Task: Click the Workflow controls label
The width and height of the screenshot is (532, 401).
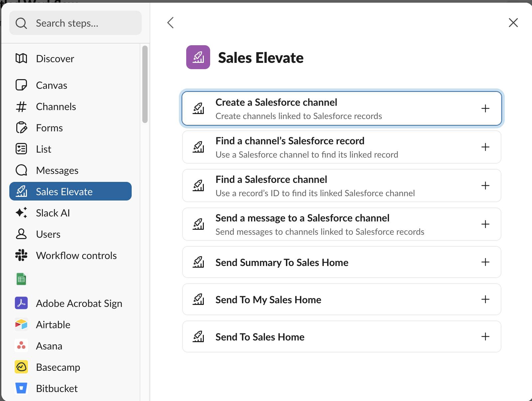Action: pyautogui.click(x=76, y=255)
